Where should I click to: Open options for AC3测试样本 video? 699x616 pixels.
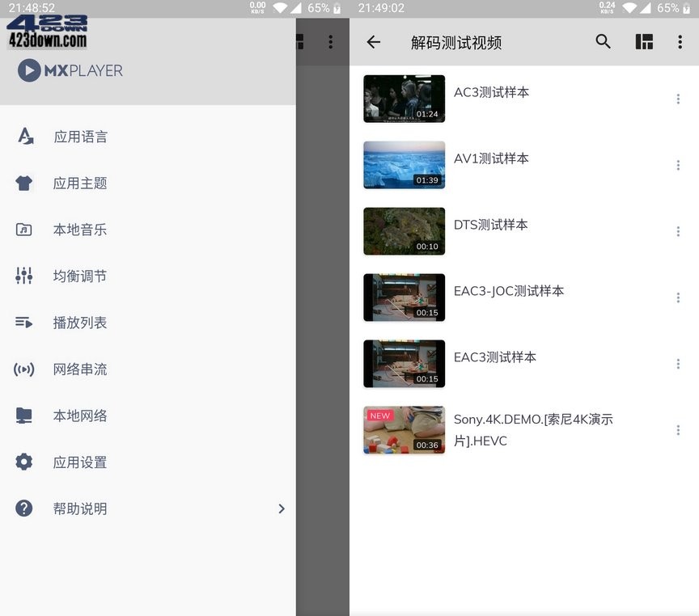pos(678,99)
